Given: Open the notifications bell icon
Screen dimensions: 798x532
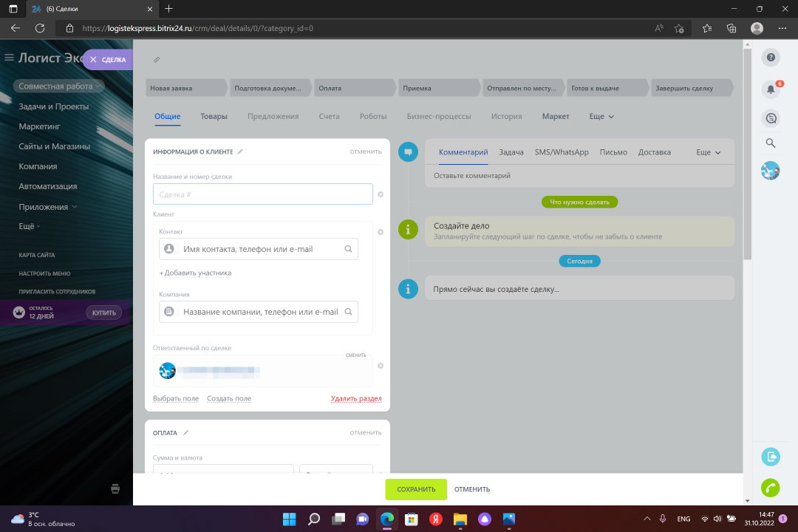Looking at the screenshot, I should 771,89.
